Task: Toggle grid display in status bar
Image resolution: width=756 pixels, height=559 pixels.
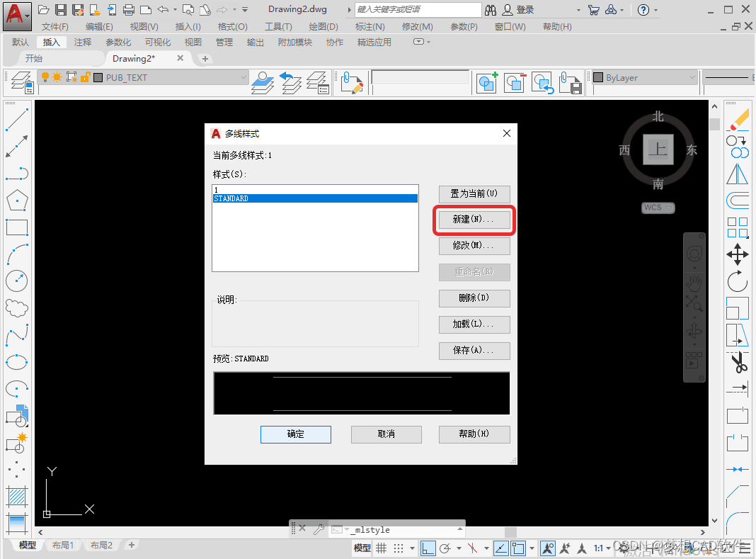Action: coord(382,548)
